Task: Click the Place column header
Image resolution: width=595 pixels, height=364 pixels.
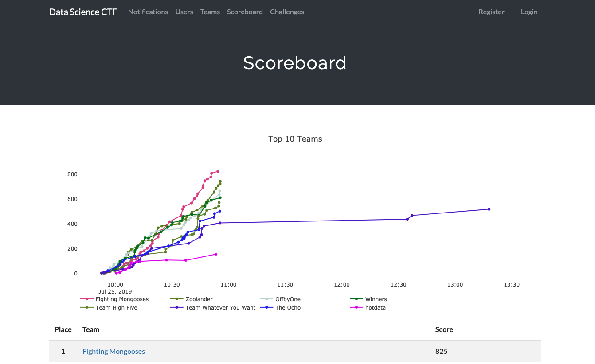Action: pyautogui.click(x=63, y=329)
